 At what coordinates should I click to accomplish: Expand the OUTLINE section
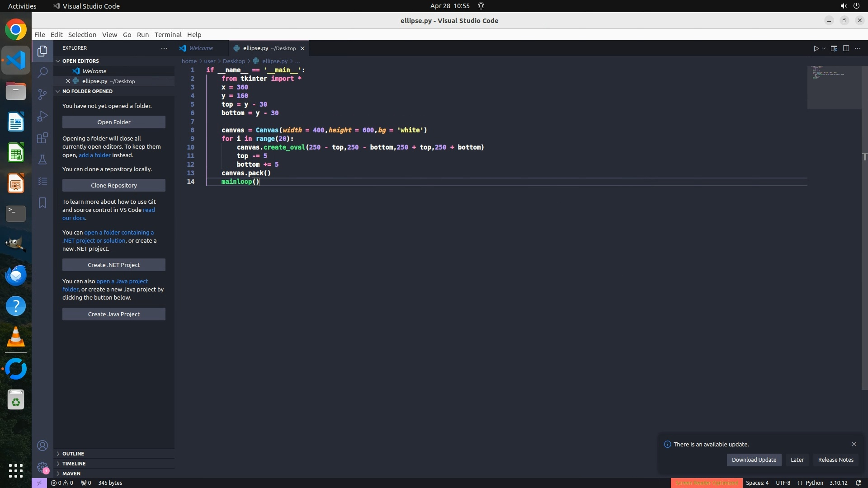pyautogui.click(x=73, y=453)
